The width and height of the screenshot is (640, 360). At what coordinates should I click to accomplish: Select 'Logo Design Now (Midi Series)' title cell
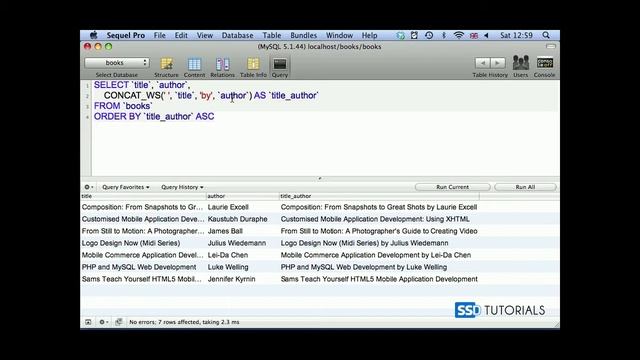tap(143, 243)
